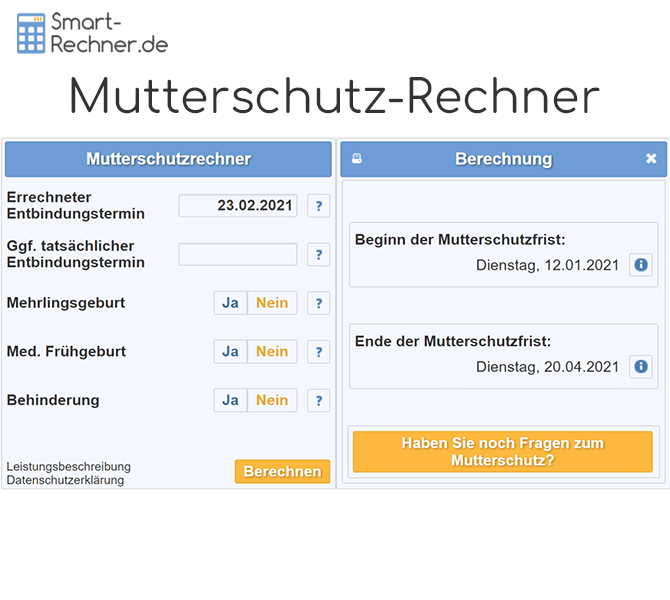Click Haben Sie noch Fragen zum Mutterschutz
The height and width of the screenshot is (600, 670).
(502, 452)
